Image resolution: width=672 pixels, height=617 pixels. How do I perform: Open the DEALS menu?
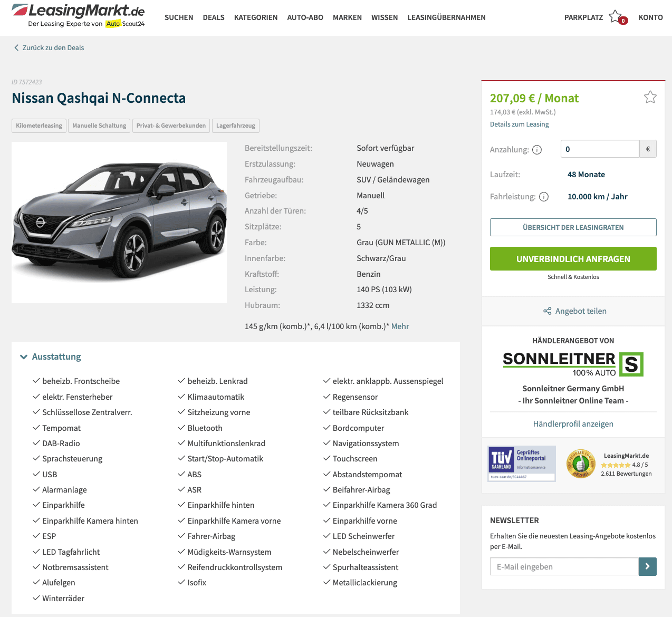coord(214,17)
